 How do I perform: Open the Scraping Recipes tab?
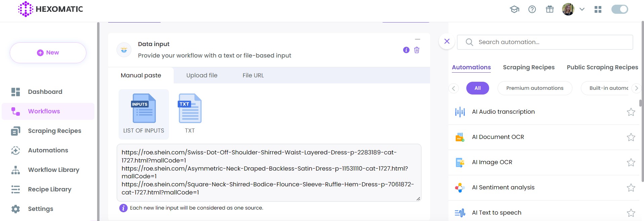pos(528,67)
